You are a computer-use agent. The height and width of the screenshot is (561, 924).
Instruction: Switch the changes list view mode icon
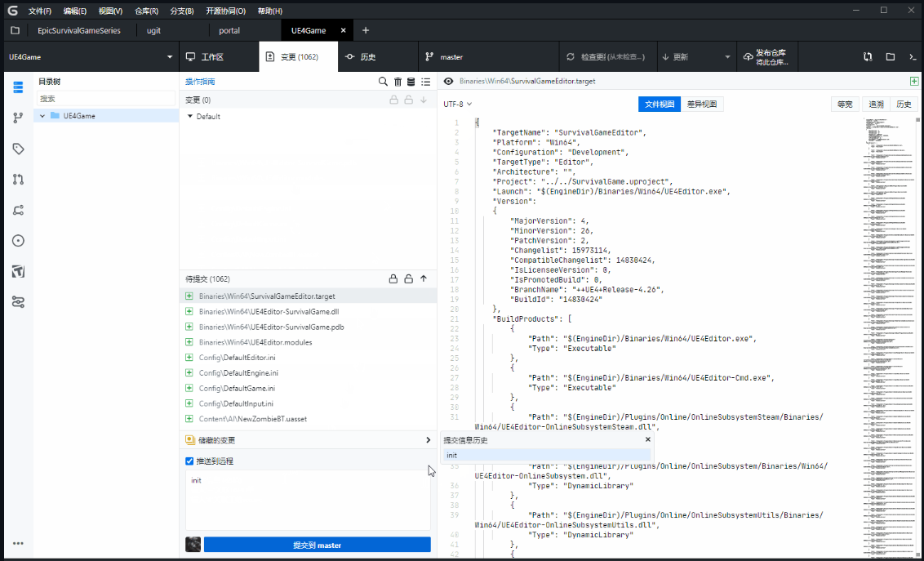point(426,82)
